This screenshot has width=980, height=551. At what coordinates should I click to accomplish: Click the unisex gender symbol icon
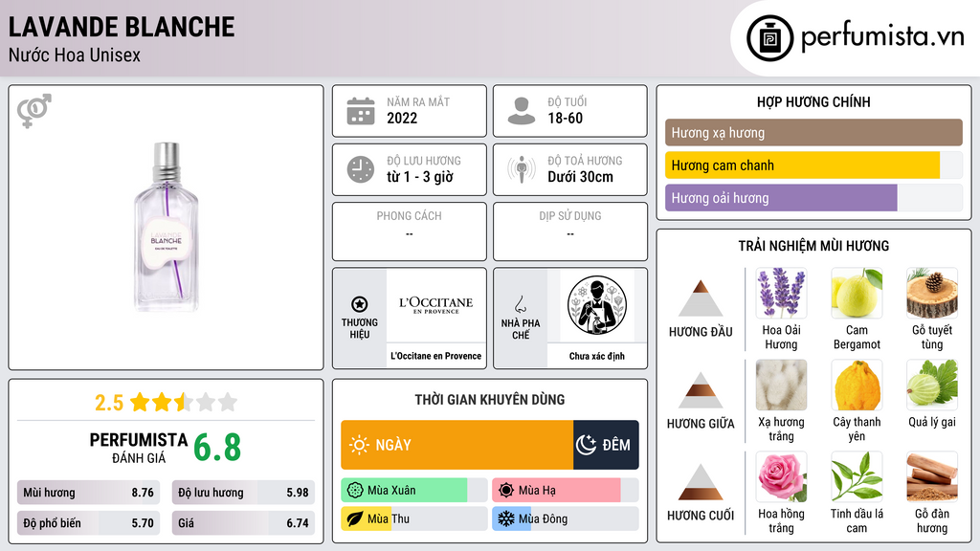(x=33, y=111)
